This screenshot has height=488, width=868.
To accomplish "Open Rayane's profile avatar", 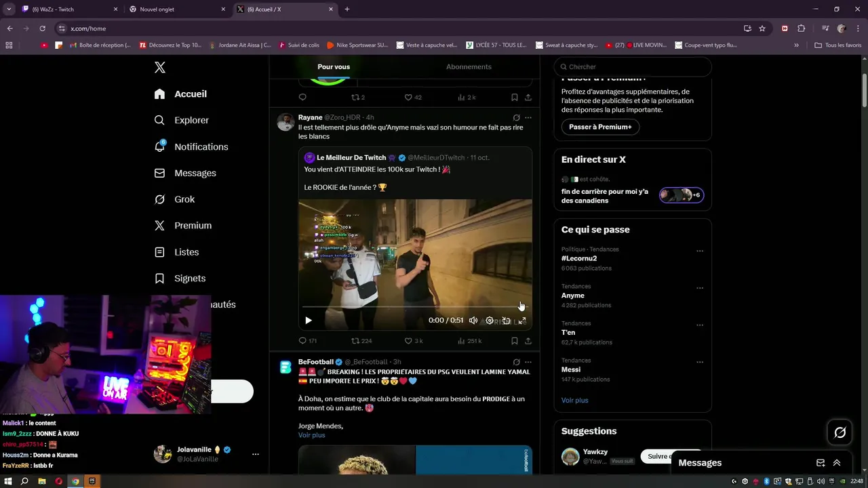I will 286,122.
